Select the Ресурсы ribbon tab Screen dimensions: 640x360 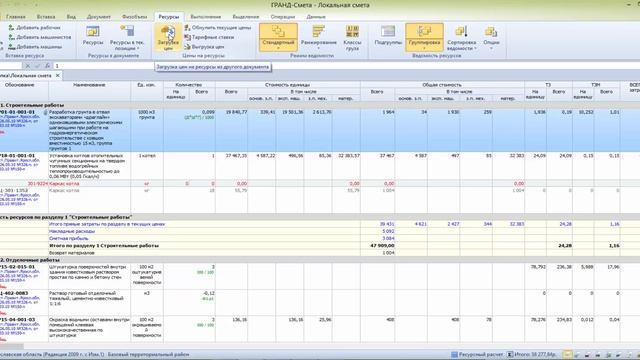(x=169, y=17)
